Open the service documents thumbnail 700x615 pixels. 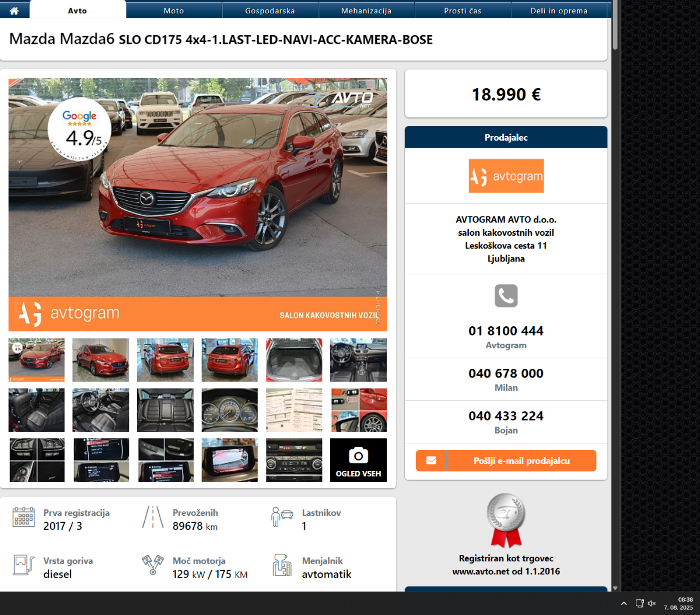(294, 410)
